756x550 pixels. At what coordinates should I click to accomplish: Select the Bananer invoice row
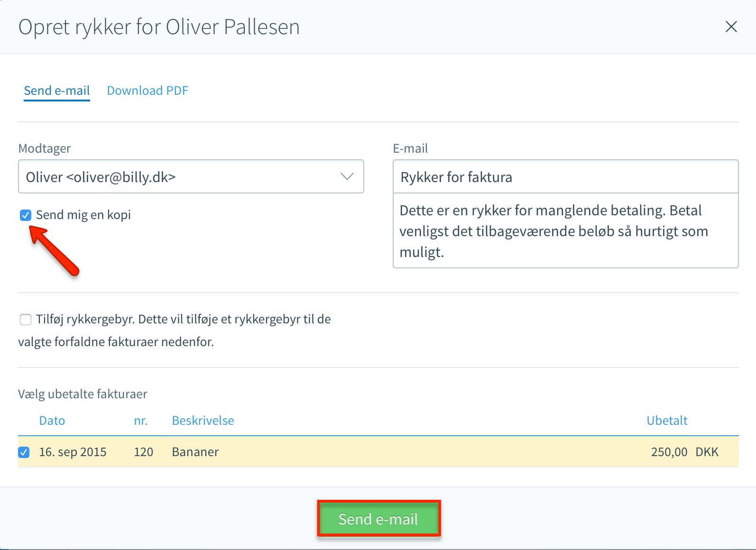(x=378, y=451)
